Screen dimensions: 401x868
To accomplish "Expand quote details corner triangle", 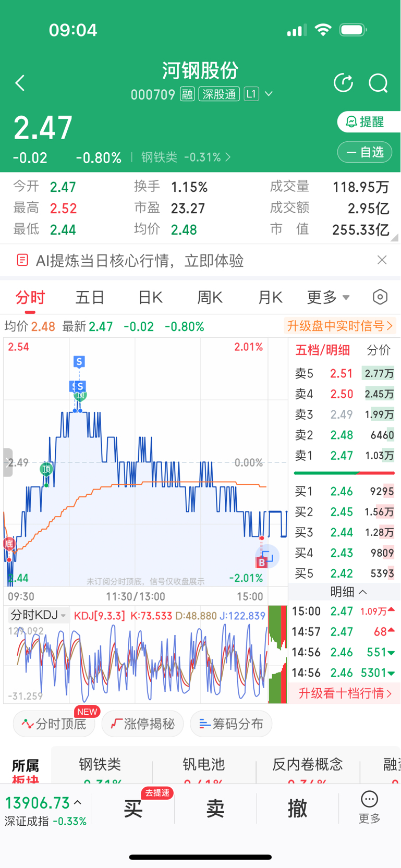I will point(395,237).
